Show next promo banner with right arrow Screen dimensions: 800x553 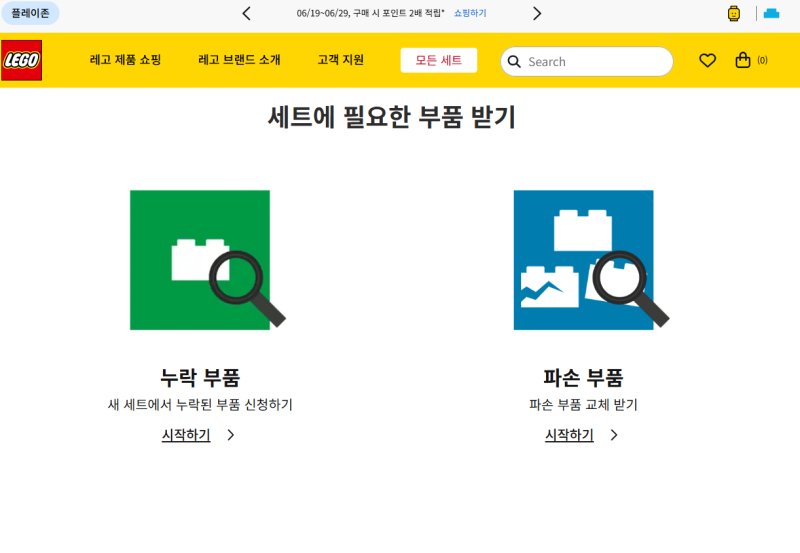537,13
